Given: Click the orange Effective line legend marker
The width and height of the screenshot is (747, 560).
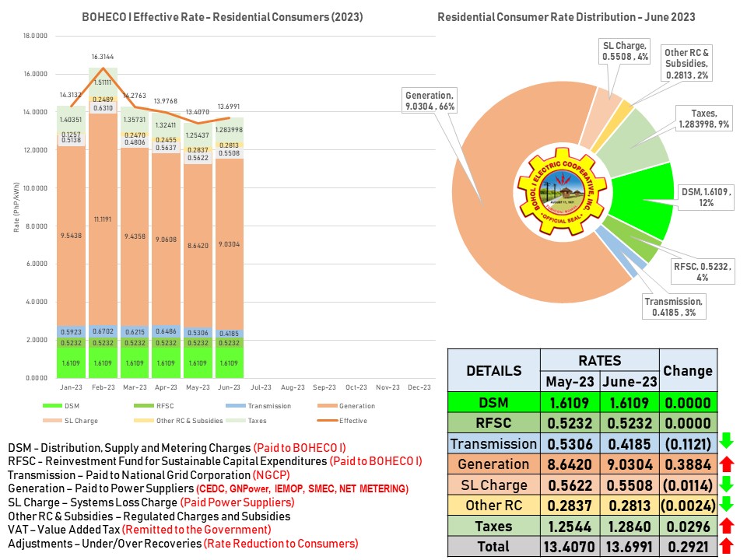Looking at the screenshot, I should pyautogui.click(x=325, y=421).
